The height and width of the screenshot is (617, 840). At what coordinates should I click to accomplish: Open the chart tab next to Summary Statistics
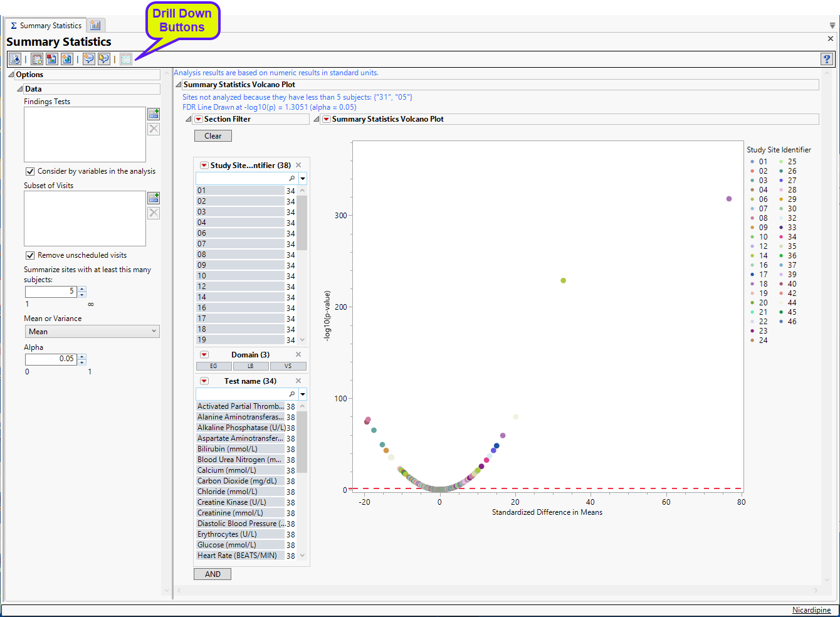point(95,25)
